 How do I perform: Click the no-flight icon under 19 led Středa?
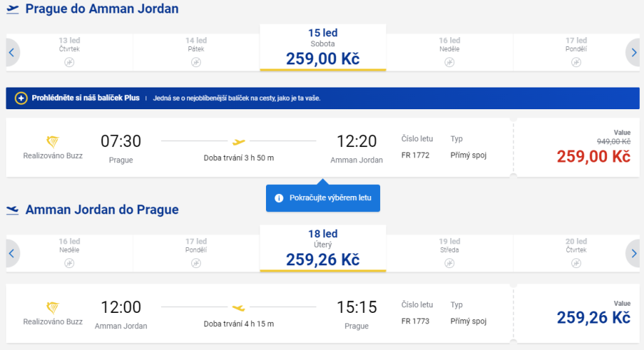449,263
